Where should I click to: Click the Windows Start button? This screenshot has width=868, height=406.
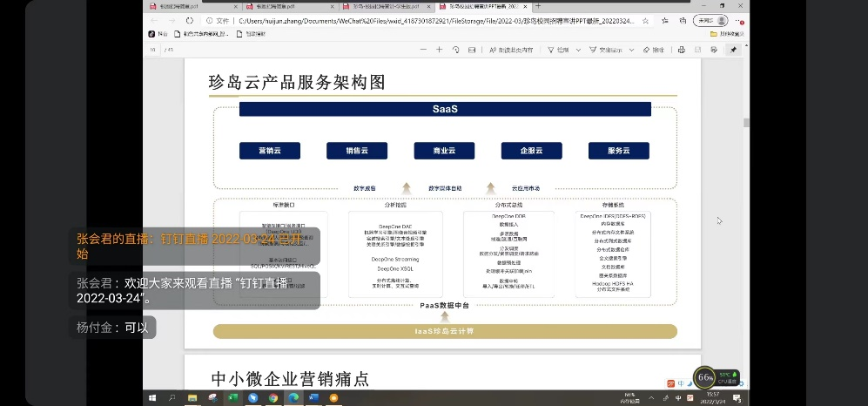pos(151,397)
